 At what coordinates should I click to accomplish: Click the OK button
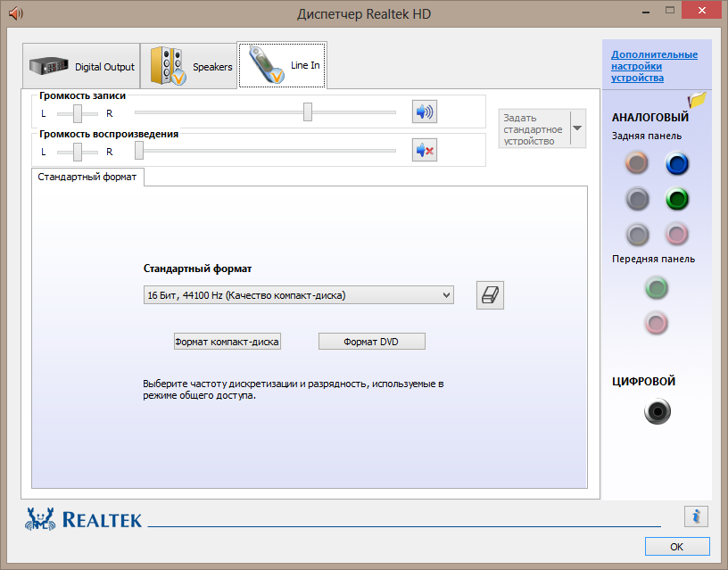click(677, 546)
